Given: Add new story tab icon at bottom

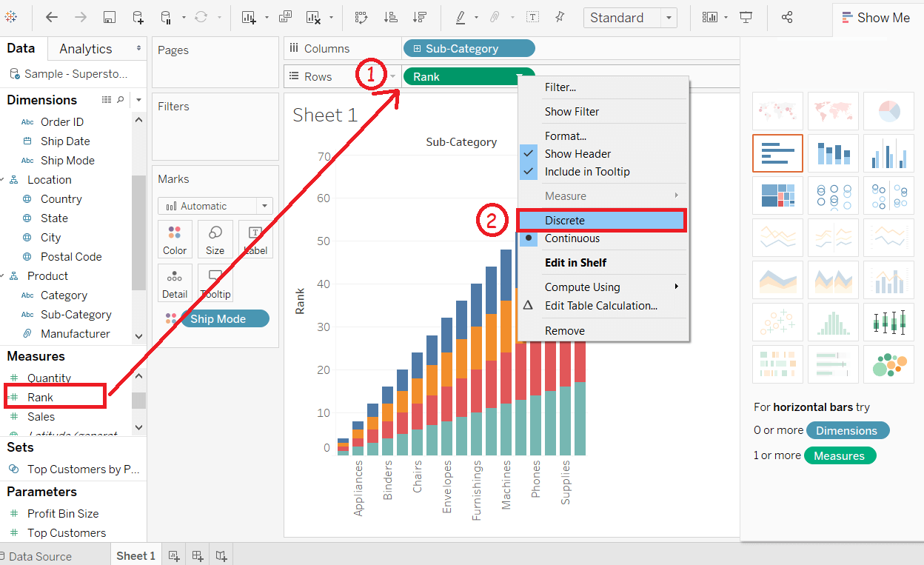Looking at the screenshot, I should (221, 555).
